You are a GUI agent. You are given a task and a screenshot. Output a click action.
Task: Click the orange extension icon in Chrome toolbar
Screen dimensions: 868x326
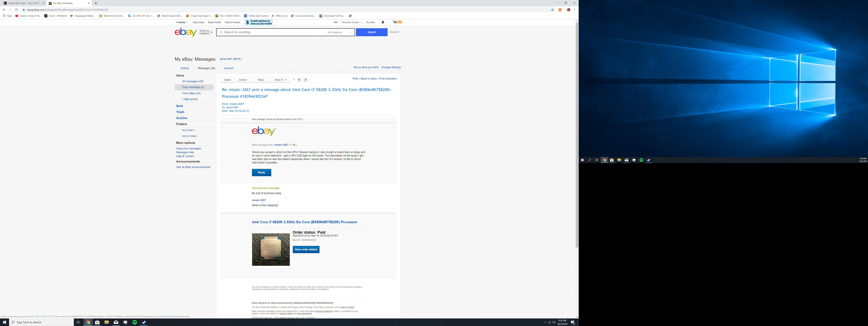(560, 10)
